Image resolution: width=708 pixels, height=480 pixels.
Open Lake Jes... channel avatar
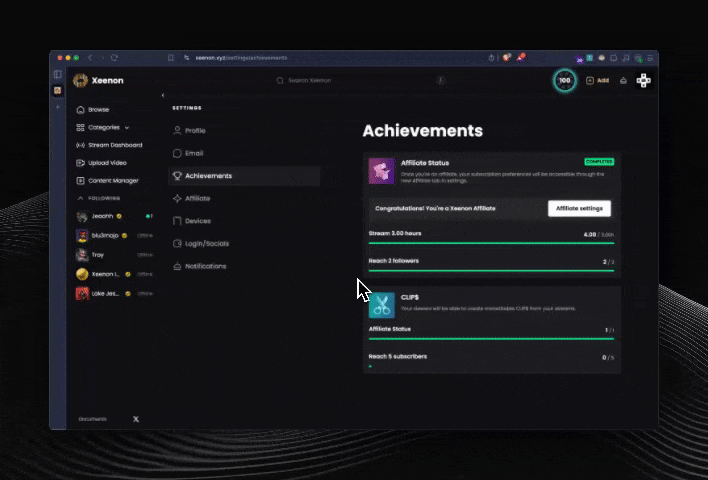tap(82, 294)
